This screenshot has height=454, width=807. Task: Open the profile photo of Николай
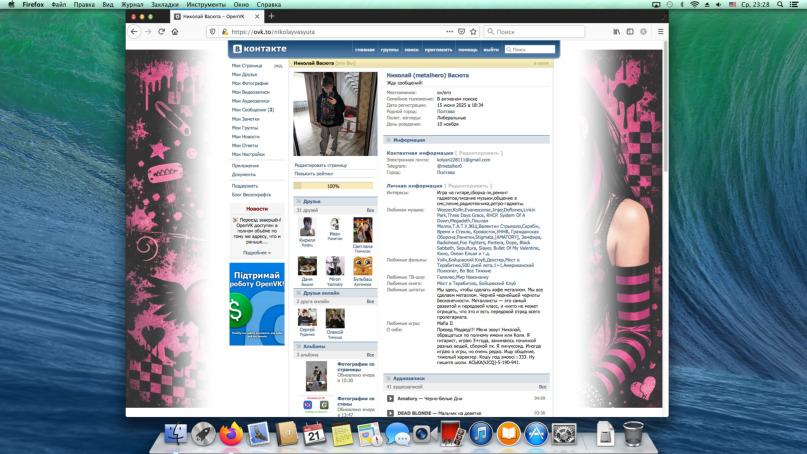click(x=335, y=114)
